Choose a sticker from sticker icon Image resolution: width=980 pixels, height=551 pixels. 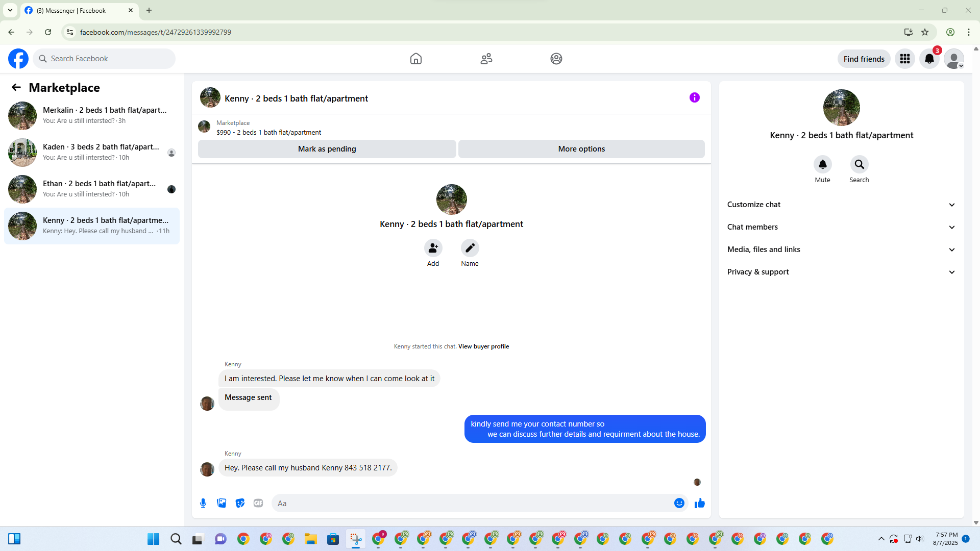point(240,503)
